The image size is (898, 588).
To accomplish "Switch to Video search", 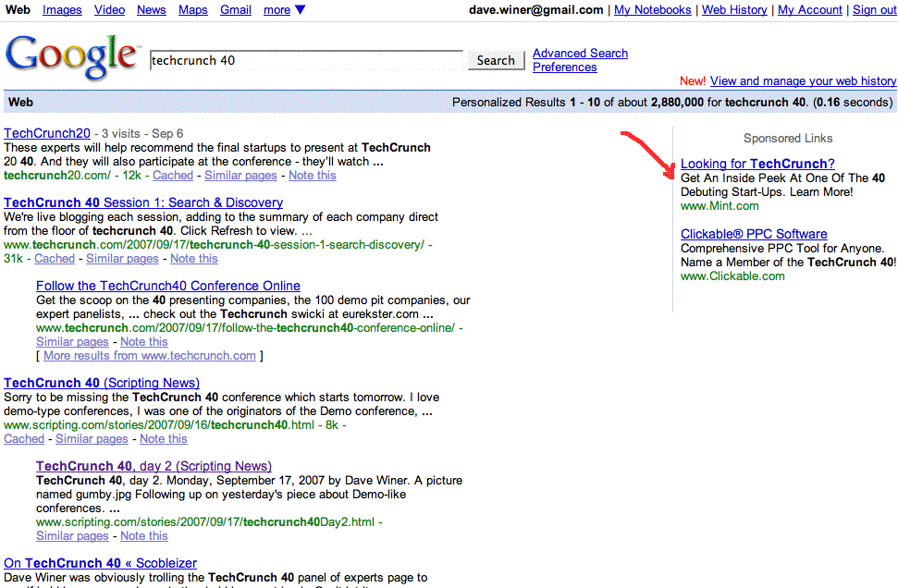I will (109, 10).
